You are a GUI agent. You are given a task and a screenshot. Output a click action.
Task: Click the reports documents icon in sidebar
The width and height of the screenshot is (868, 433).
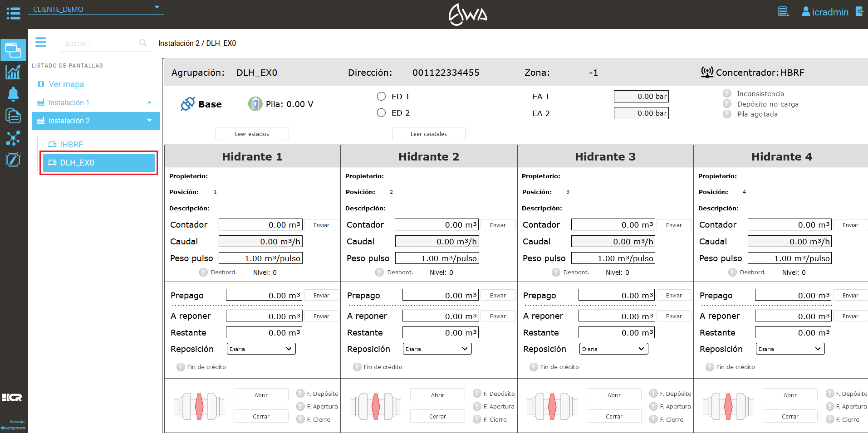click(13, 116)
